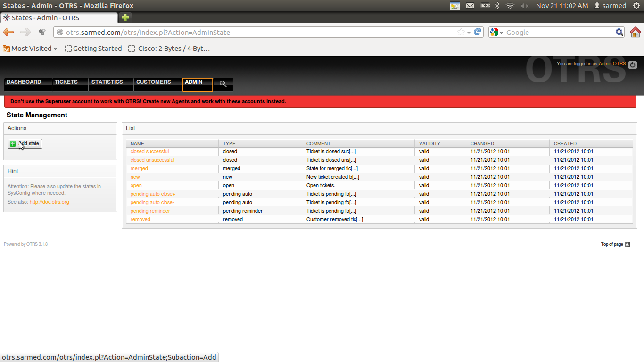The height and width of the screenshot is (362, 644).
Task: Click the muted volume indicator
Action: tap(525, 6)
